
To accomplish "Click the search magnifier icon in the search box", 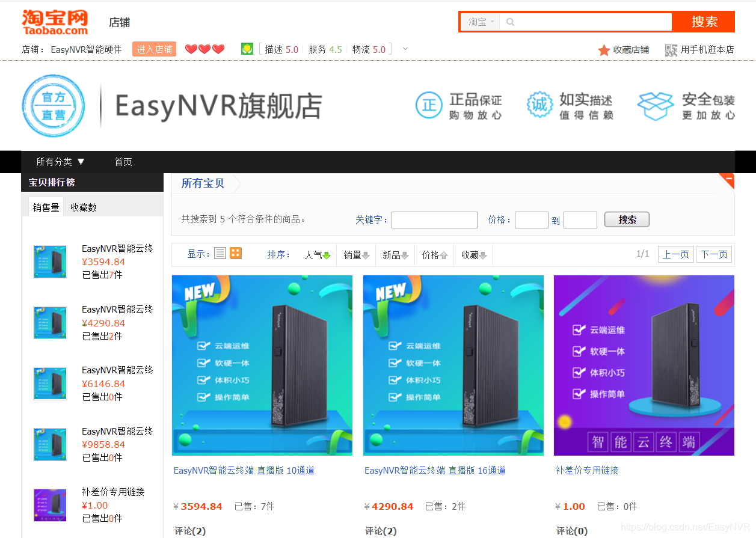I will coord(511,22).
